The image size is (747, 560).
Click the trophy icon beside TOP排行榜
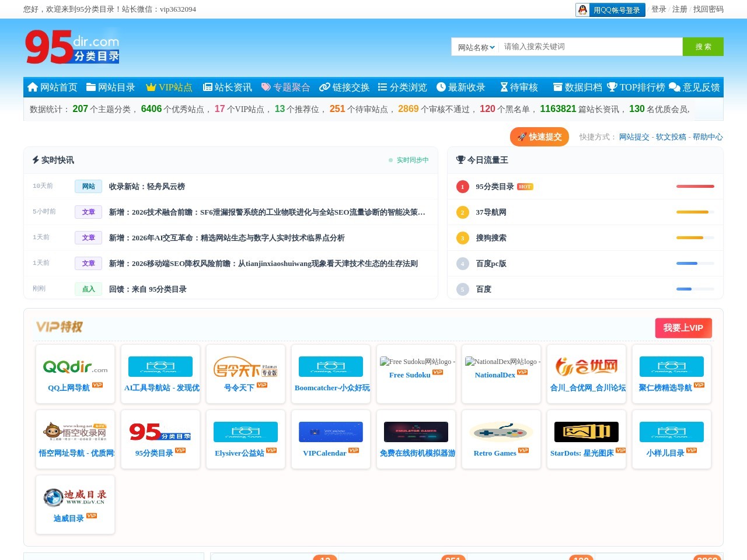click(612, 87)
